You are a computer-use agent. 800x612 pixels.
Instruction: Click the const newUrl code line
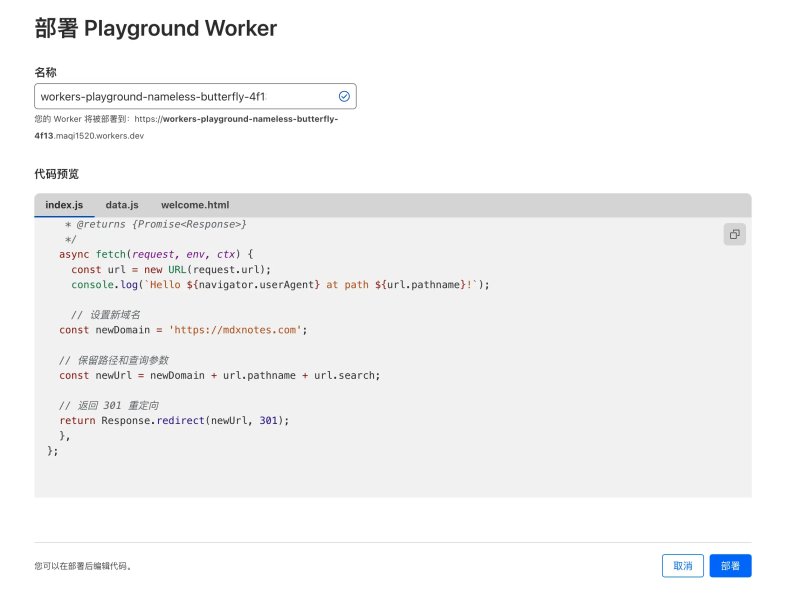click(x=219, y=375)
